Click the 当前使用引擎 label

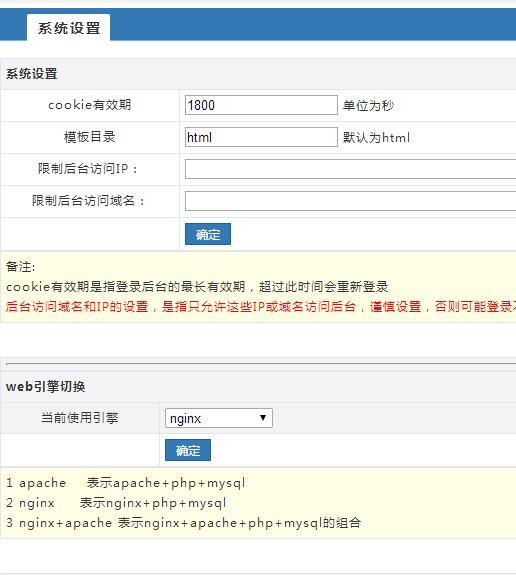click(80, 418)
